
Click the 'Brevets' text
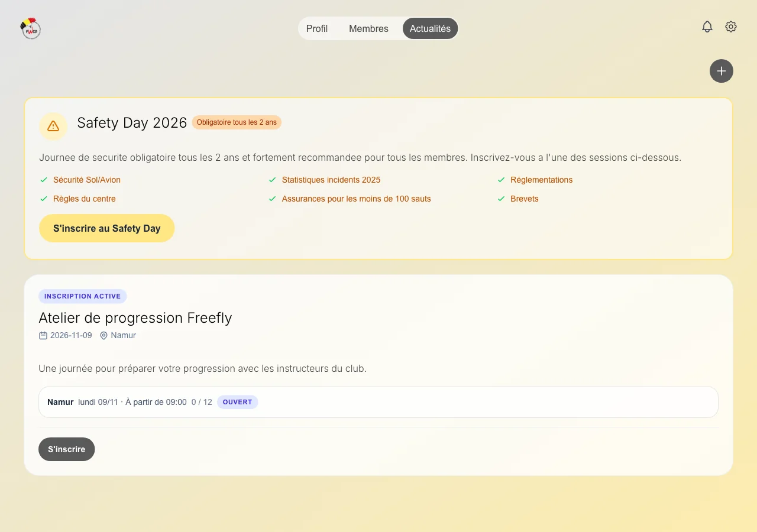tap(525, 199)
